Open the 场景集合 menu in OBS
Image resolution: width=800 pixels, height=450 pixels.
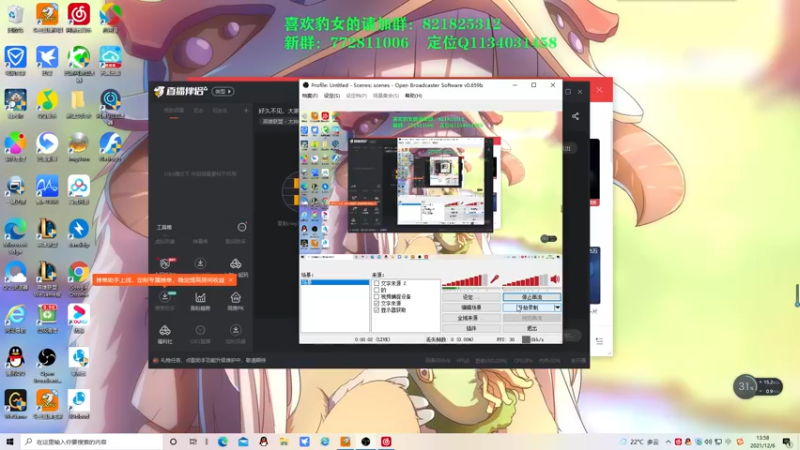pyautogui.click(x=386, y=95)
